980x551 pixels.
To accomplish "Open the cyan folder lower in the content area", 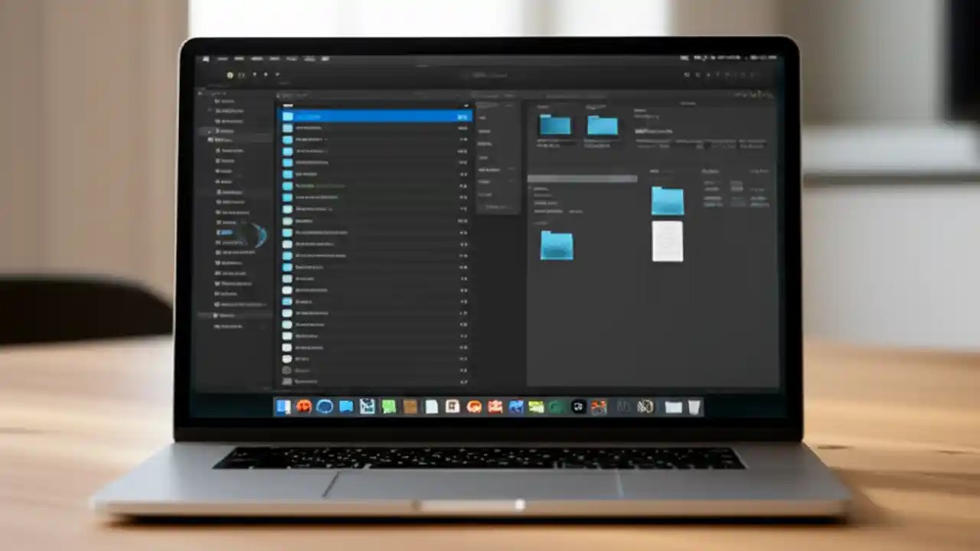I will point(557,246).
